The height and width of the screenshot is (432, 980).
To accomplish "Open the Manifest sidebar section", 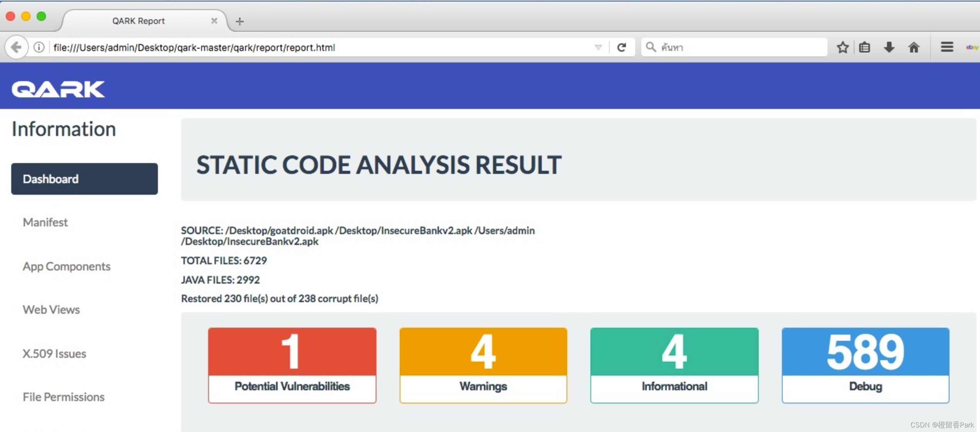I will [x=45, y=222].
